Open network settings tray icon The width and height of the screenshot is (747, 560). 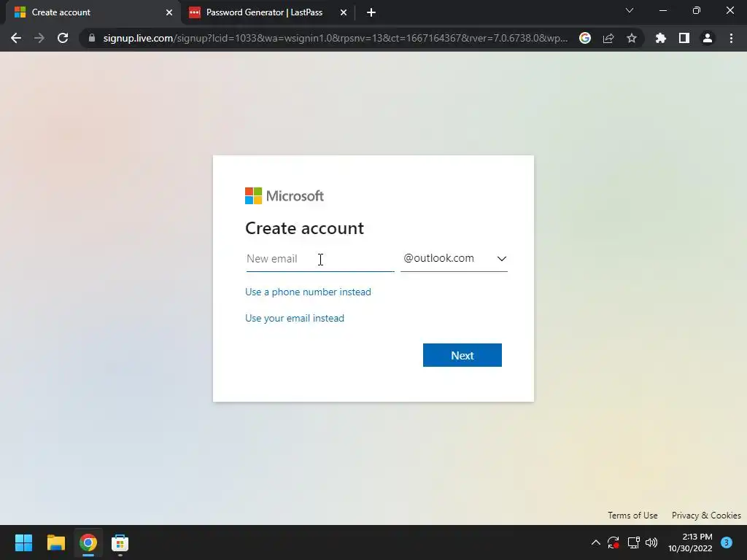pos(633,542)
